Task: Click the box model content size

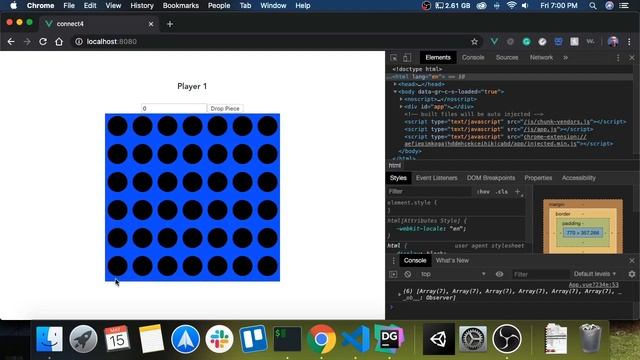Action: click(582, 233)
